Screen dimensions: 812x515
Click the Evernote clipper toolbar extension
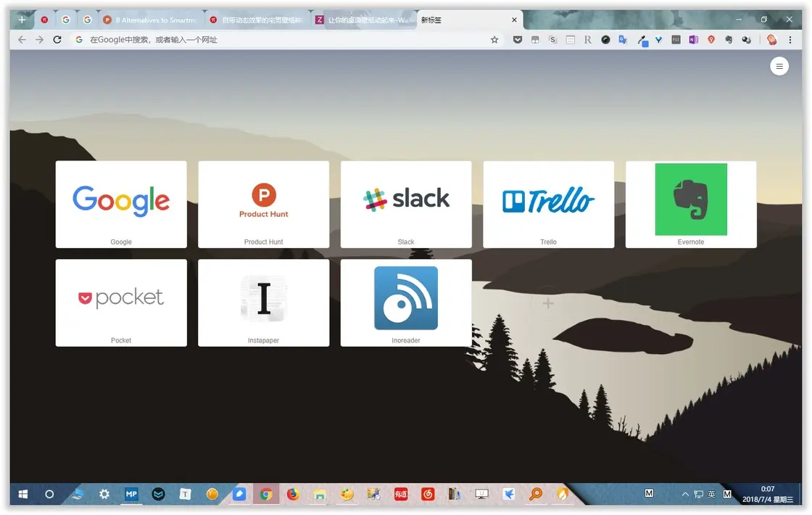tap(729, 39)
